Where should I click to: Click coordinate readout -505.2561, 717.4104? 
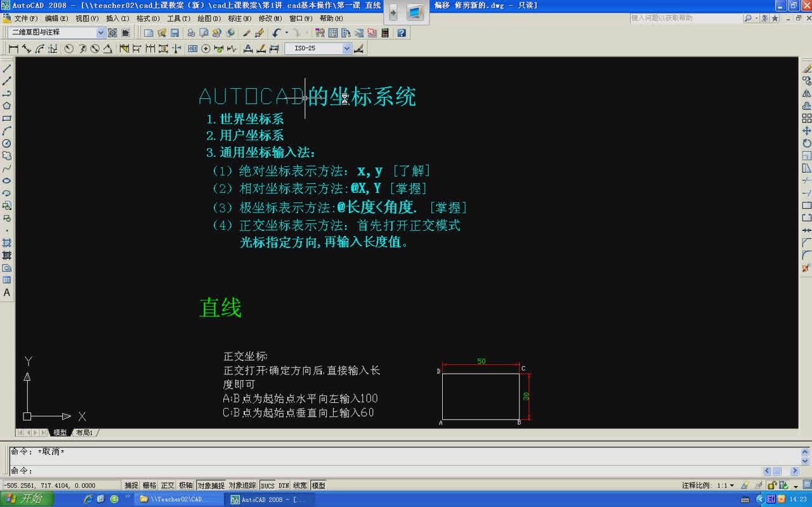[61, 485]
